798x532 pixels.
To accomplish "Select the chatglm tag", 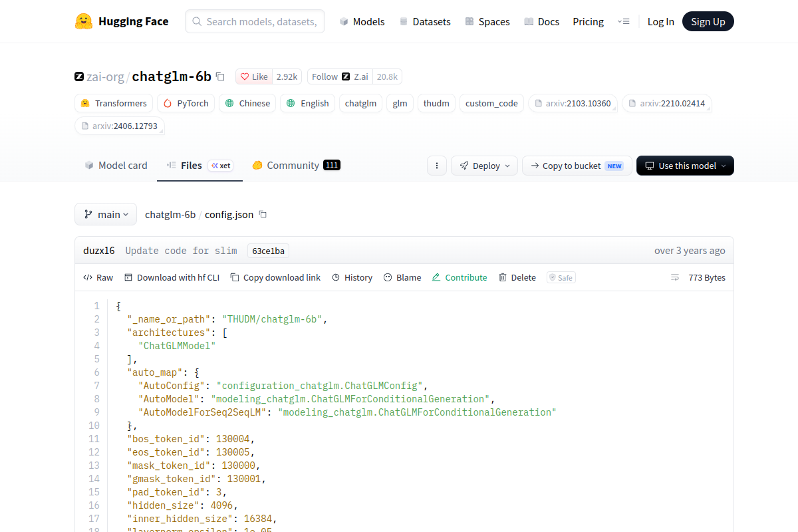I will (x=360, y=103).
